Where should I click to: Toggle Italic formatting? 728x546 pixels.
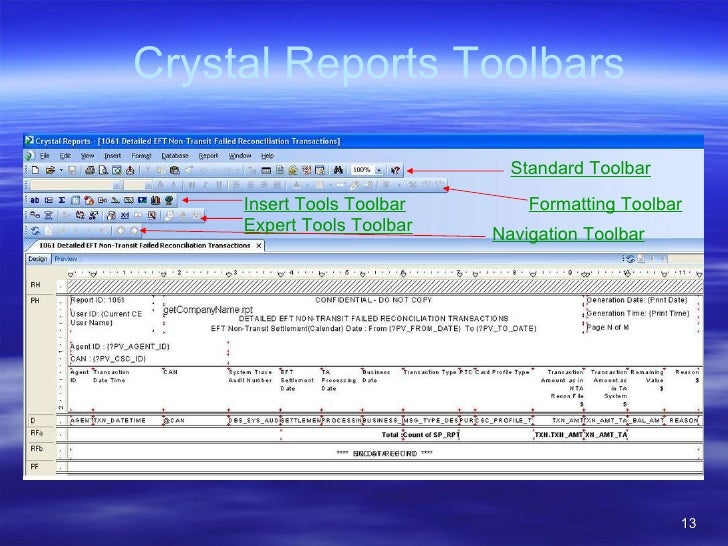[205, 185]
